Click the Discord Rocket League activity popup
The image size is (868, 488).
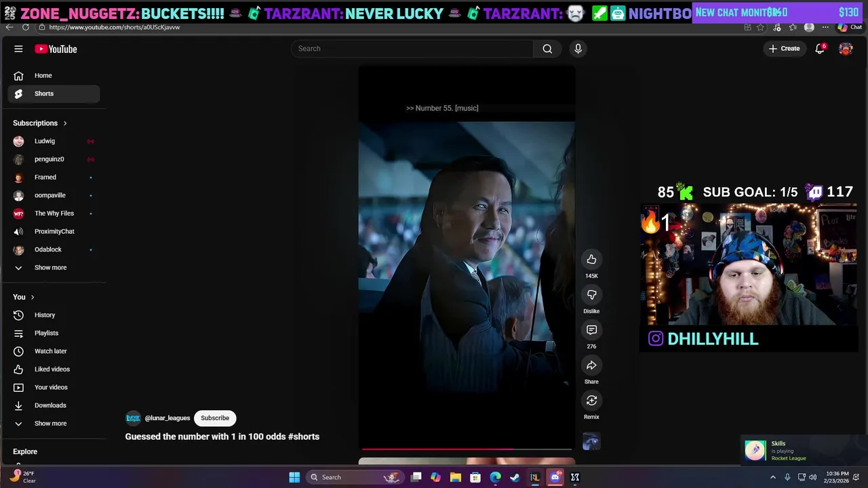(x=802, y=451)
